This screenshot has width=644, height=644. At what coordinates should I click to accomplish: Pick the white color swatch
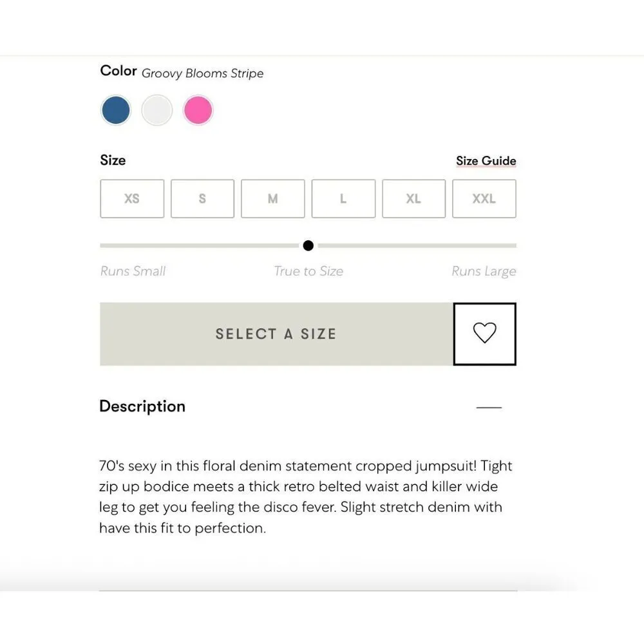pos(157,110)
